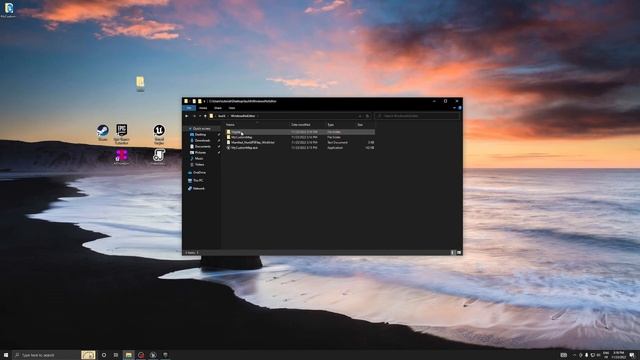The height and width of the screenshot is (360, 640).
Task: Select Videos in the navigation pane
Action: pos(199,164)
